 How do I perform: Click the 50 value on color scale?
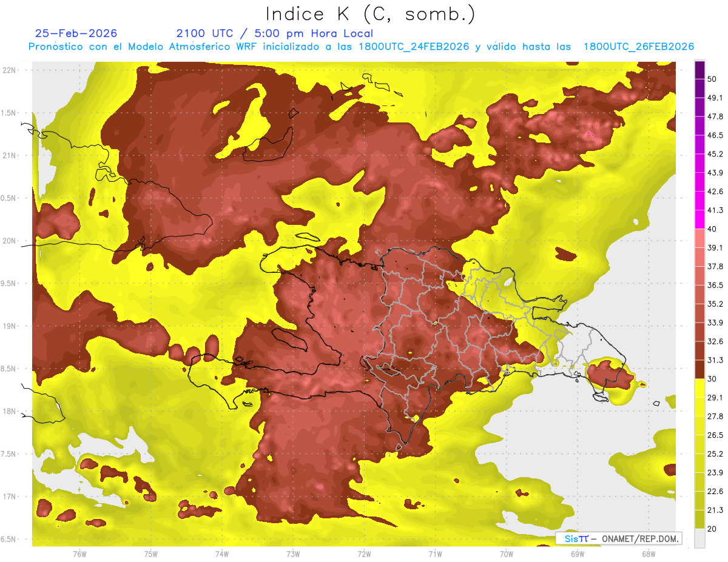point(712,79)
